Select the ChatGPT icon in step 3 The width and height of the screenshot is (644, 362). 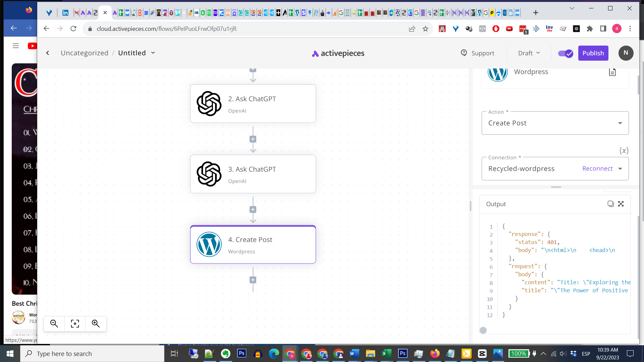209,174
